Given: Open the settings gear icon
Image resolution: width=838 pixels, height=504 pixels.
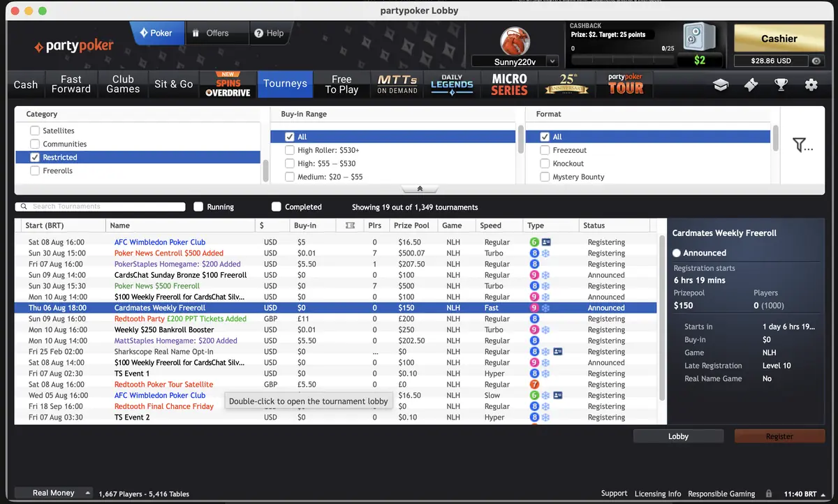Looking at the screenshot, I should click(811, 84).
